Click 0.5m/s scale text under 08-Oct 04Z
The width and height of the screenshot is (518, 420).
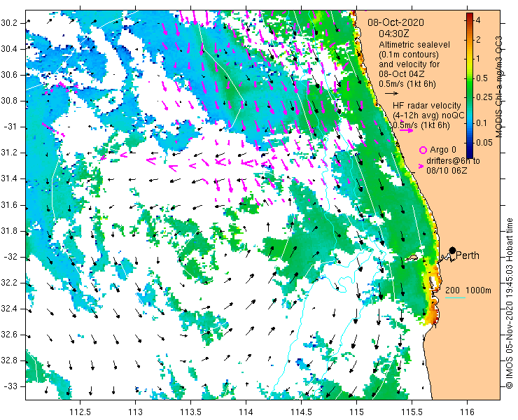click(407, 84)
